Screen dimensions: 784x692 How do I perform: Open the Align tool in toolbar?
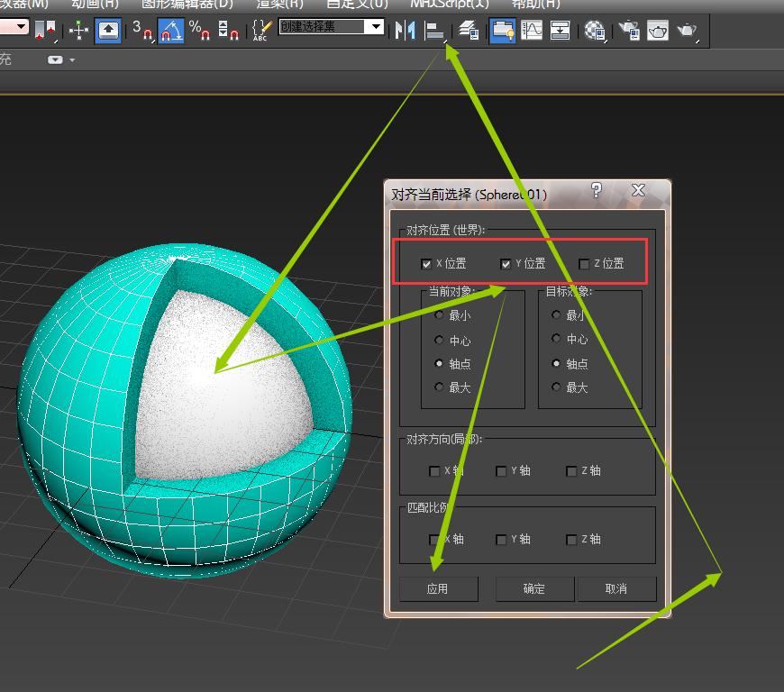tap(434, 31)
